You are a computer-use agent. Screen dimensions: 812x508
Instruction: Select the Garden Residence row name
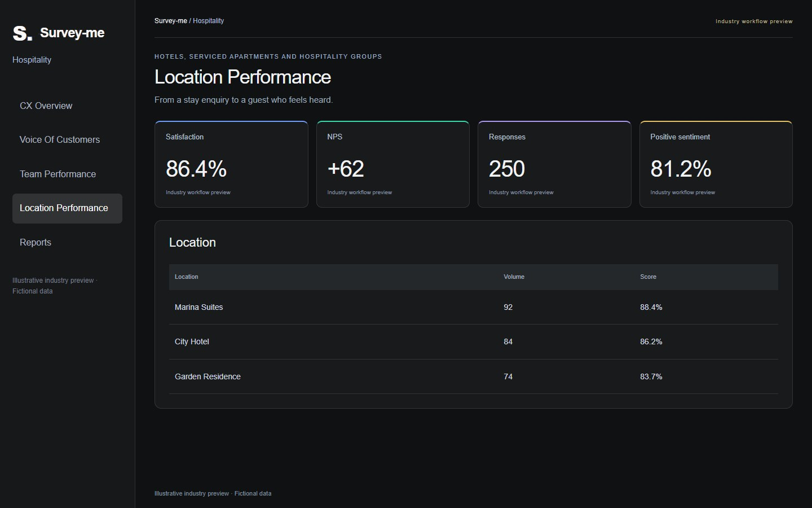[x=208, y=377]
